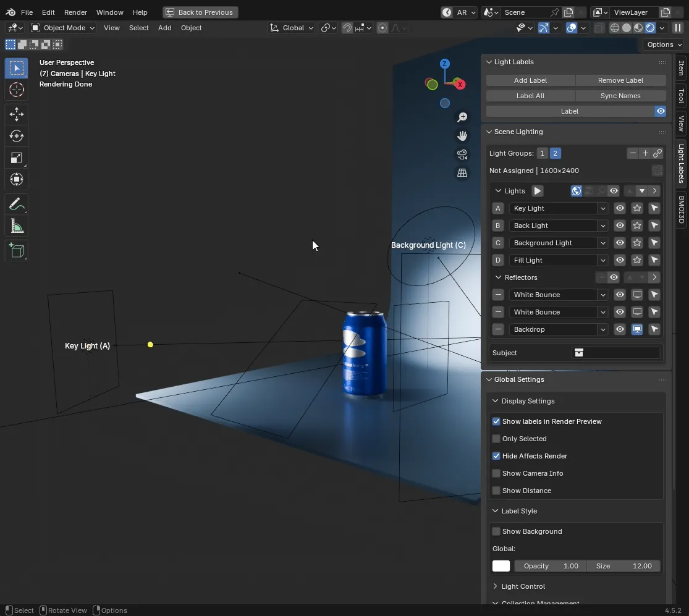Activate the 3D Cursor tool
The width and height of the screenshot is (689, 616).
17,90
